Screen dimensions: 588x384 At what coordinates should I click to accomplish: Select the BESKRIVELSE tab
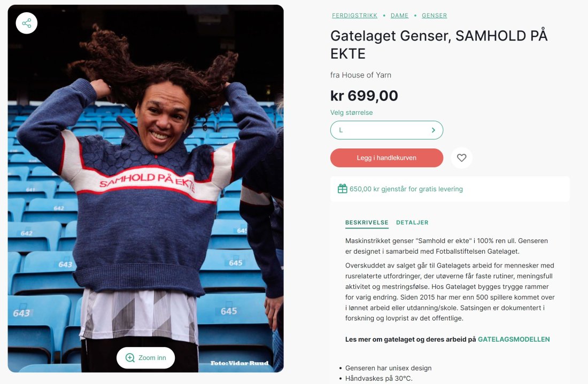(x=367, y=223)
